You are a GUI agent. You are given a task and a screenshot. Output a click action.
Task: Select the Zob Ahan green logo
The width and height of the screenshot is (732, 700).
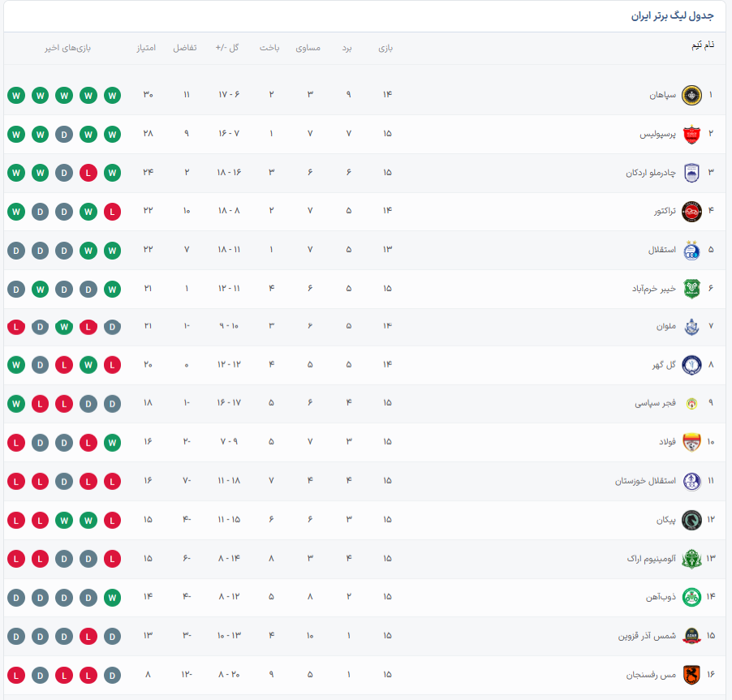(x=691, y=597)
